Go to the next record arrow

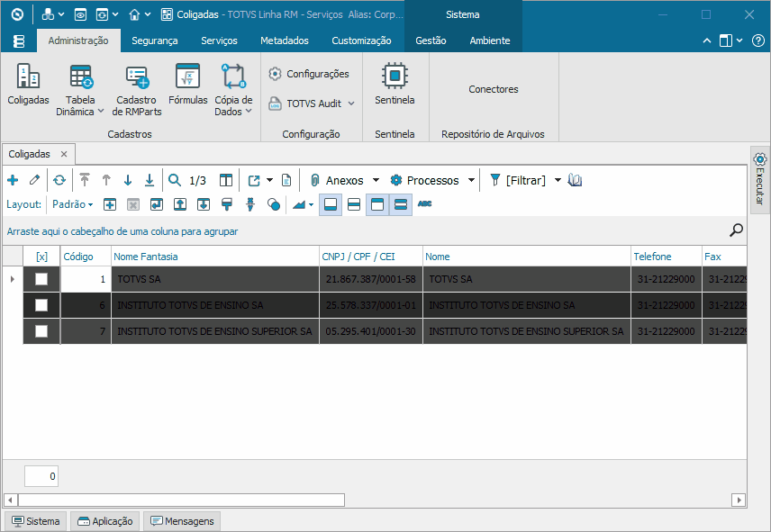(128, 180)
